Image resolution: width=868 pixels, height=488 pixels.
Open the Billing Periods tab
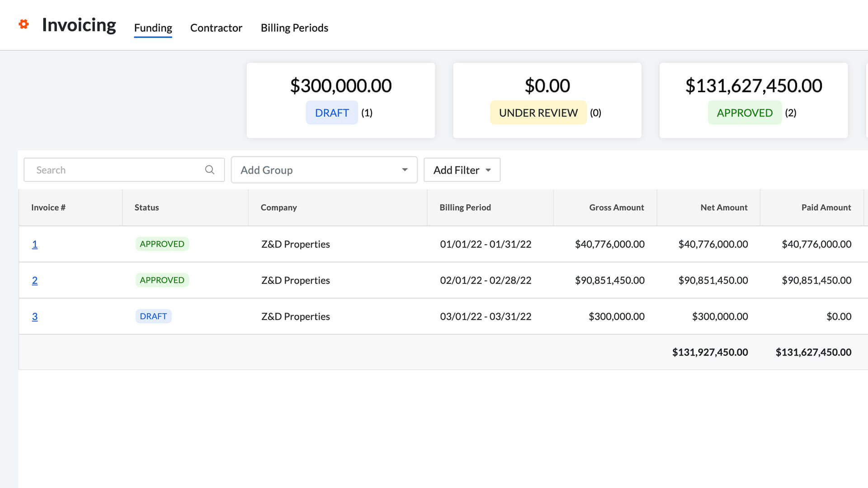(x=294, y=28)
